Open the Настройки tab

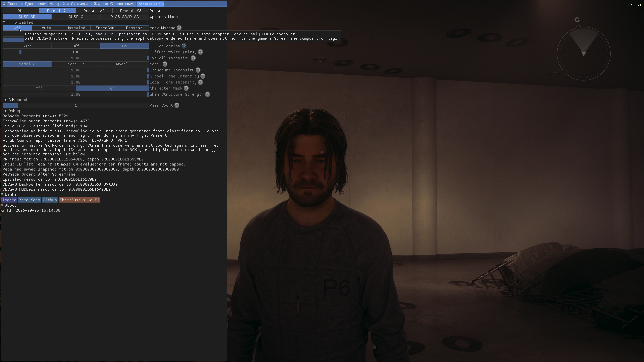click(59, 4)
